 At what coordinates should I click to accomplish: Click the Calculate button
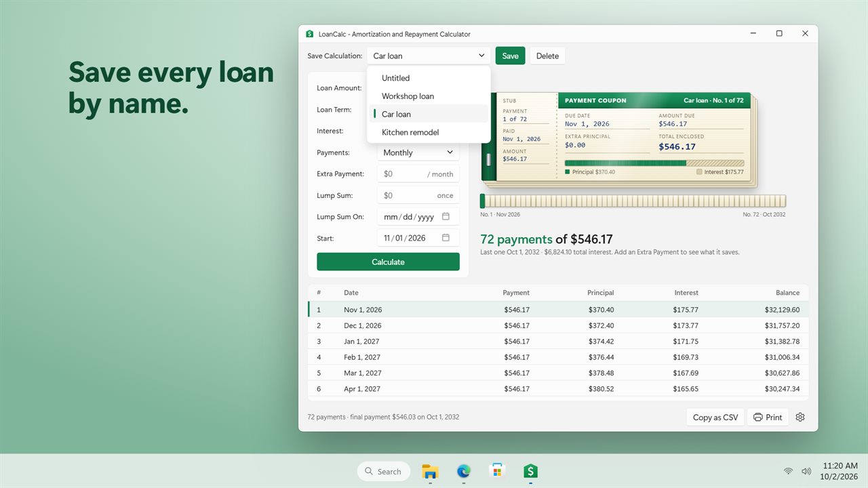tap(388, 262)
